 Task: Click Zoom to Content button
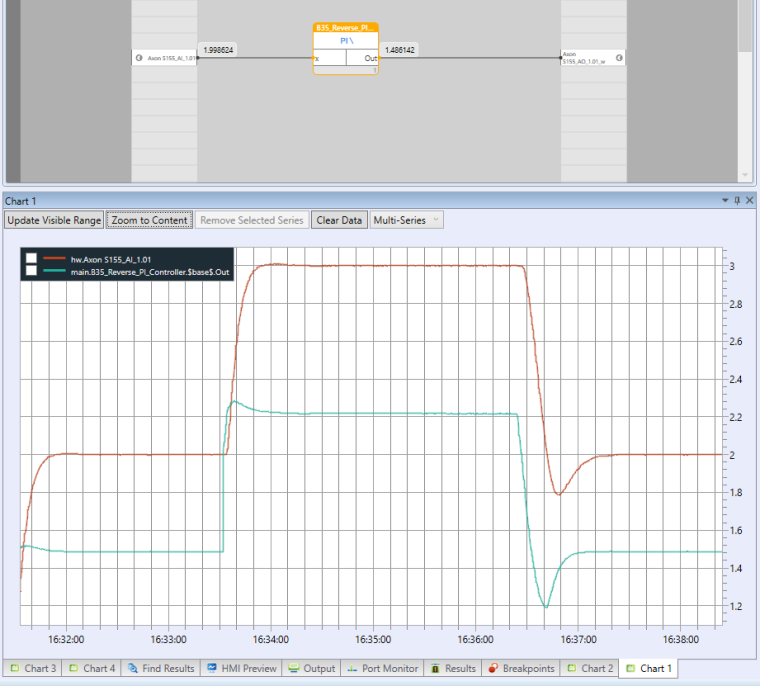click(x=149, y=220)
